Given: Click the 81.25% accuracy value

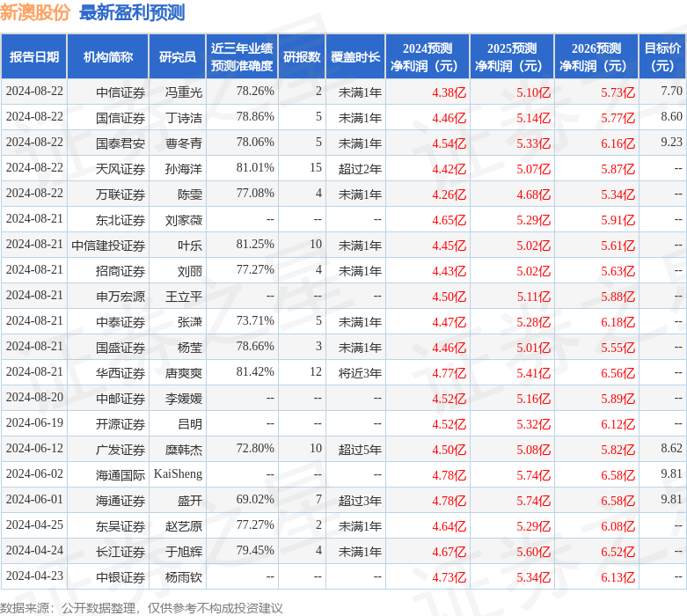Looking at the screenshot, I should coord(255,244).
